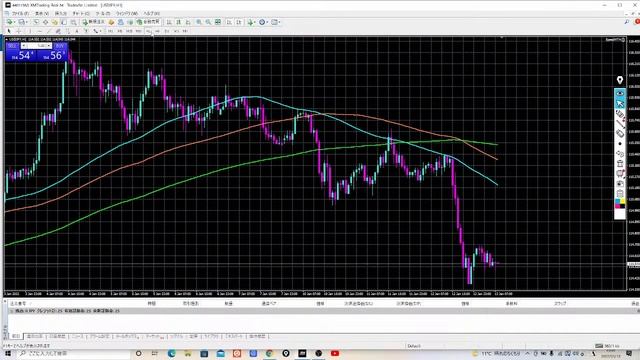This screenshot has width=640, height=360.
Task: Open the color palette in floating toolbar
Action: 620,203
